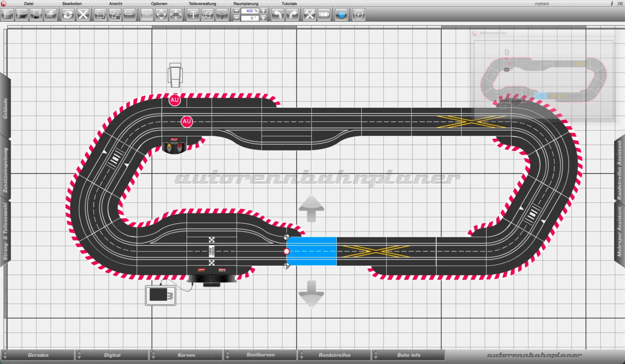Open the Gebäude side panel
This screenshot has width=625, height=364.
pyautogui.click(x=5, y=108)
